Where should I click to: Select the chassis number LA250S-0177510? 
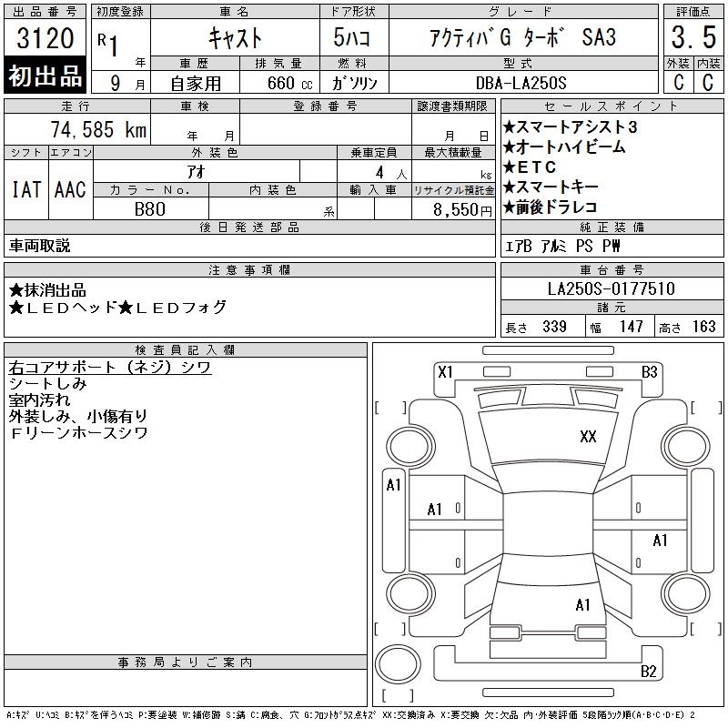(611, 288)
